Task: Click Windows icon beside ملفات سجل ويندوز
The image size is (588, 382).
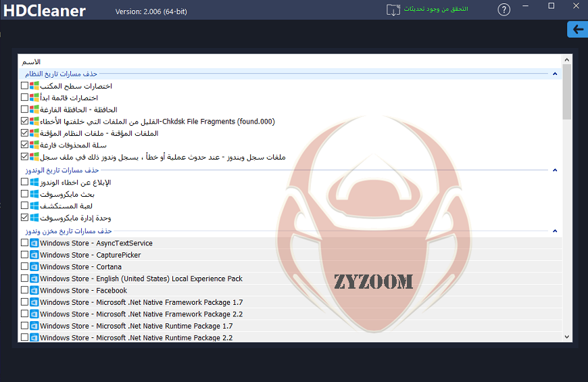Action: click(34, 156)
